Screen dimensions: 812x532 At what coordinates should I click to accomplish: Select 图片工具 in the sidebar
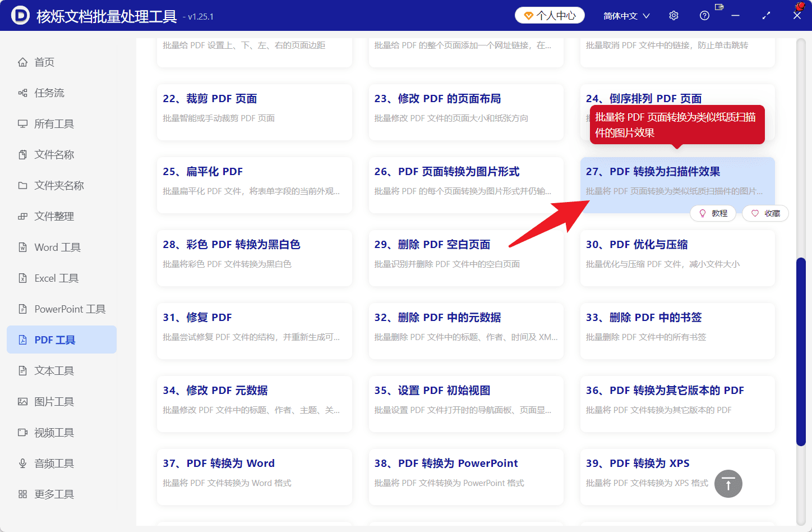click(62, 402)
